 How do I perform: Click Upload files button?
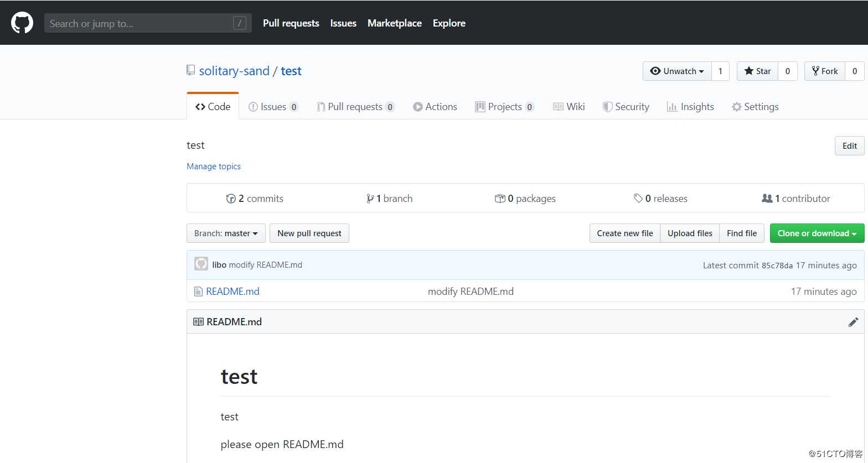(x=690, y=233)
